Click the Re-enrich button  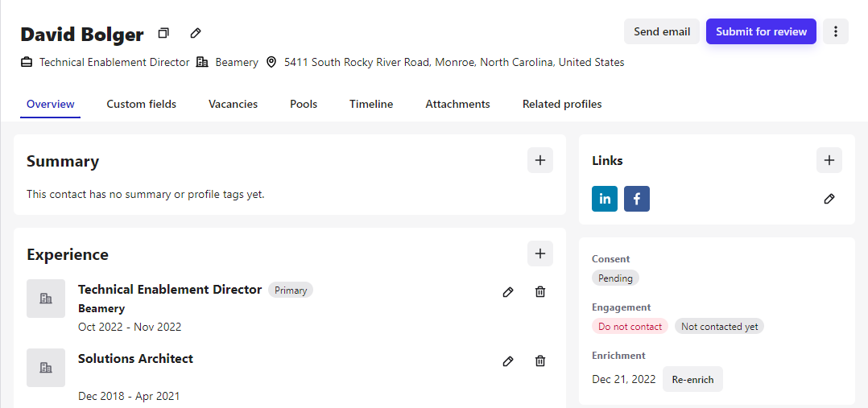(x=692, y=379)
